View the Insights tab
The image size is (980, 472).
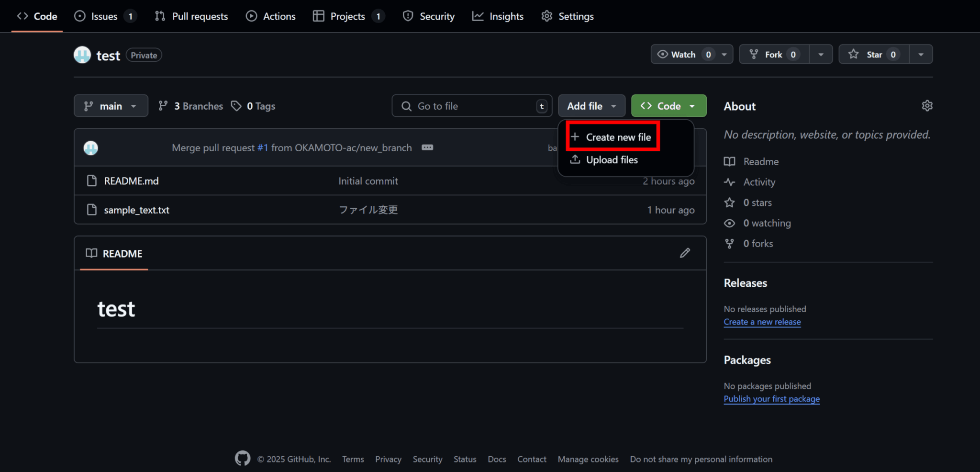coord(498,16)
